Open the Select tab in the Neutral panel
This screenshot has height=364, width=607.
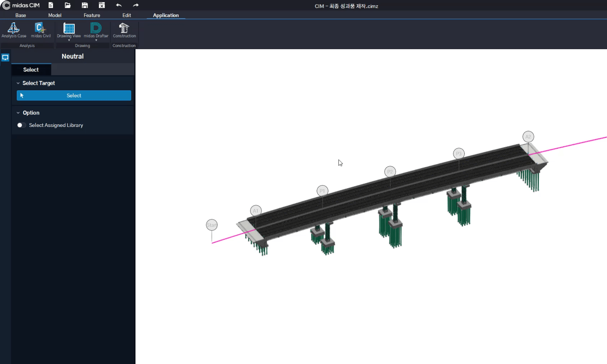pos(31,70)
